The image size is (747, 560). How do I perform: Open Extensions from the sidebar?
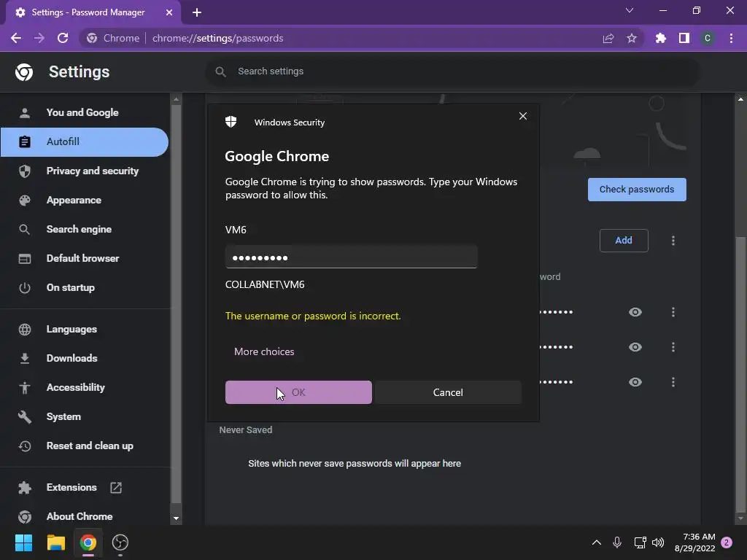[x=71, y=487]
